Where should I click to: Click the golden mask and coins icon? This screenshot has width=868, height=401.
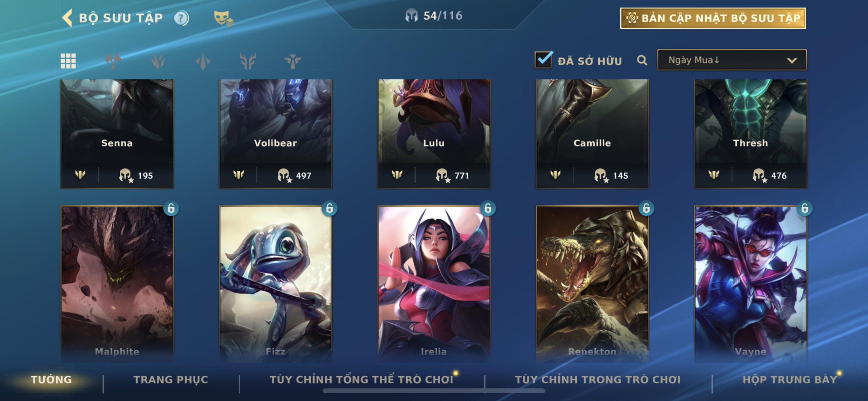click(223, 18)
